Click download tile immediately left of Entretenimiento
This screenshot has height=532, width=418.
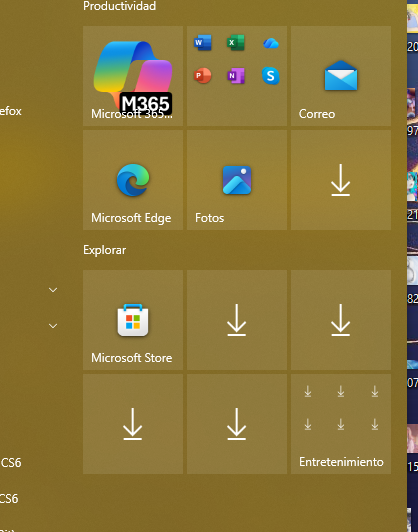point(237,424)
